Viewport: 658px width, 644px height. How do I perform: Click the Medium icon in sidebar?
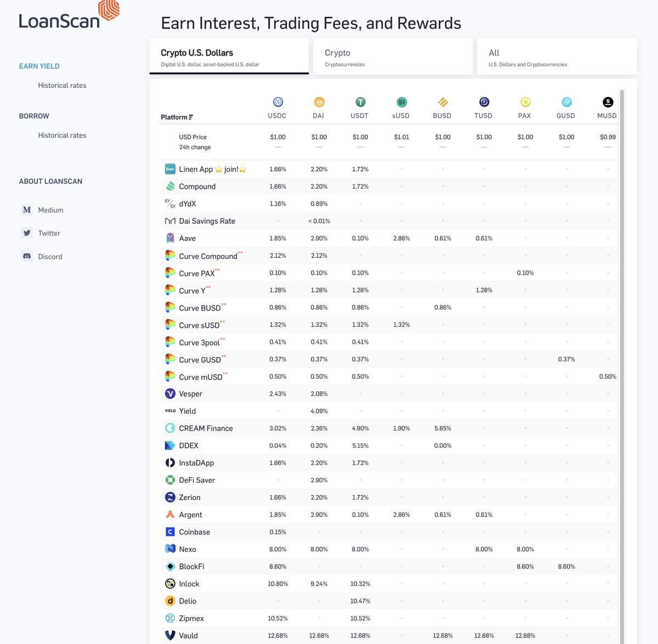[x=27, y=210]
